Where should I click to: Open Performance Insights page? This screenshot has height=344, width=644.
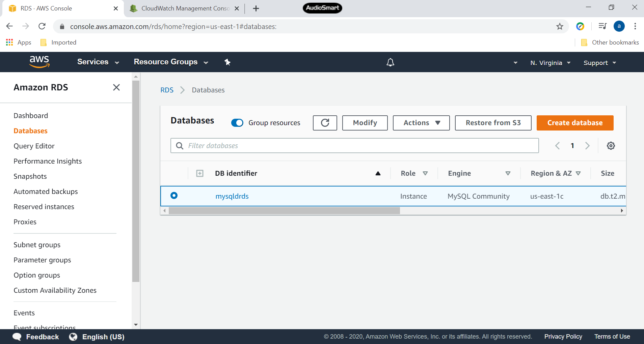tap(48, 161)
